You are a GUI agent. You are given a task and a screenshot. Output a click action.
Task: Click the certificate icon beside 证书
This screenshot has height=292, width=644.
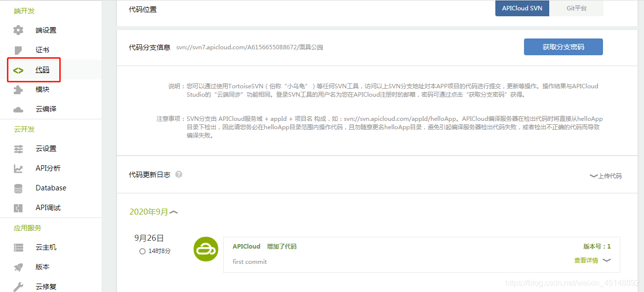pyautogui.click(x=18, y=50)
